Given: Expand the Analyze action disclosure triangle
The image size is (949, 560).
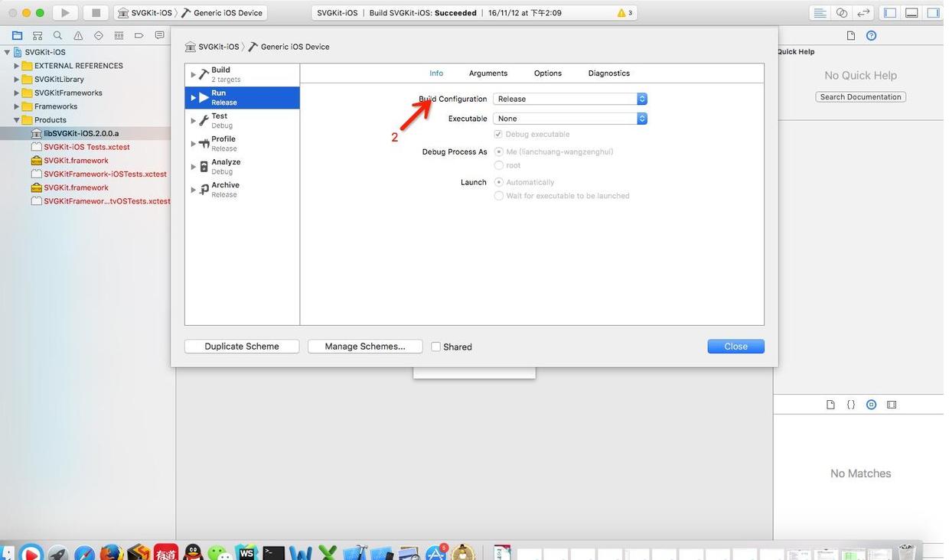Looking at the screenshot, I should click(193, 166).
